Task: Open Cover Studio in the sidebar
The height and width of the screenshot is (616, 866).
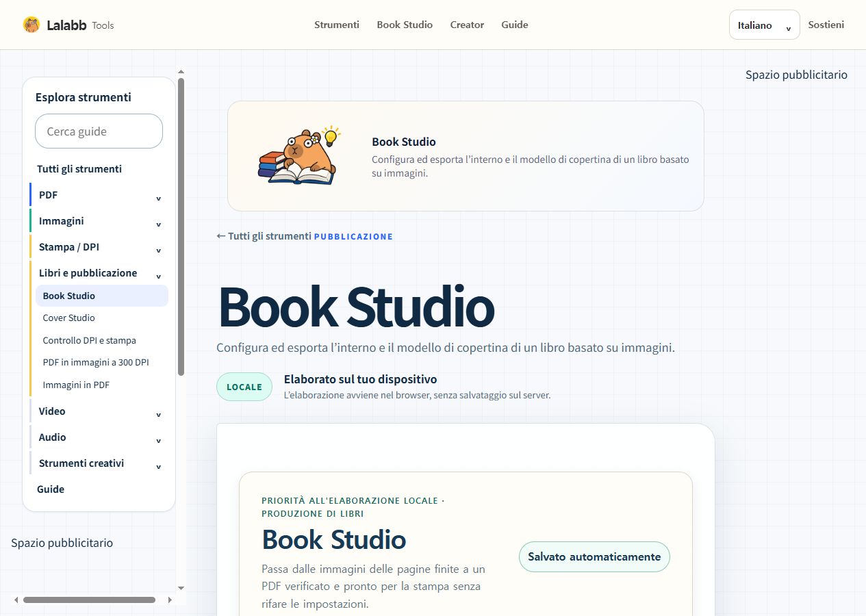Action: (x=68, y=318)
